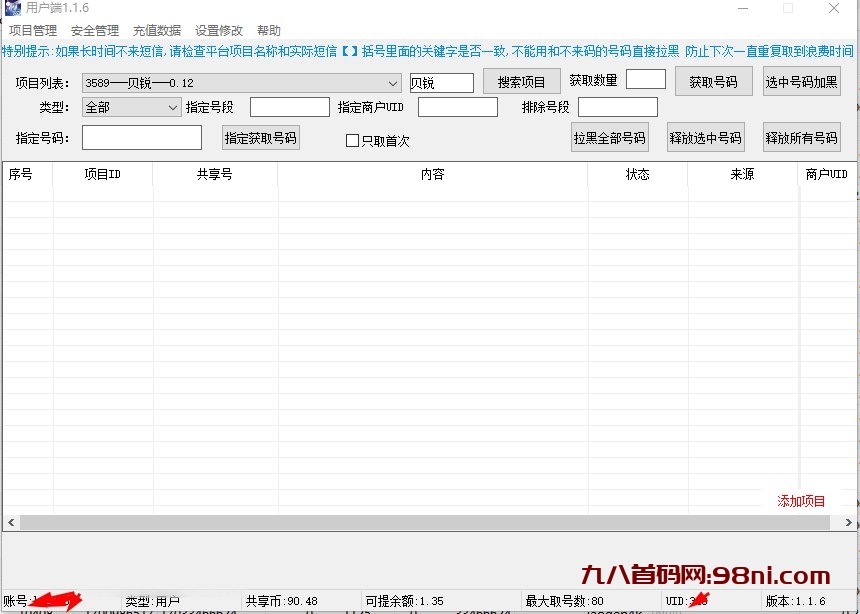Image resolution: width=860 pixels, height=614 pixels.
Task: Click the 拉黑全部号码 button
Action: [x=608, y=137]
